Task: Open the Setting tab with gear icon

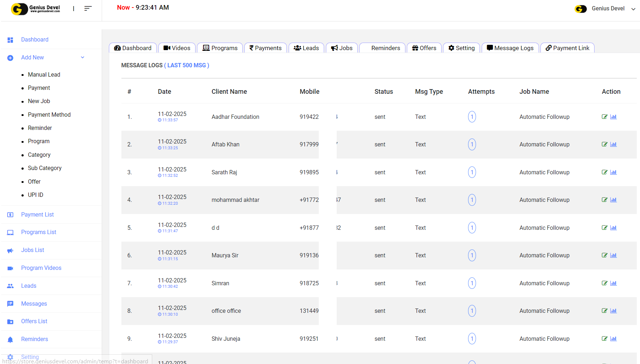Action: click(x=462, y=48)
